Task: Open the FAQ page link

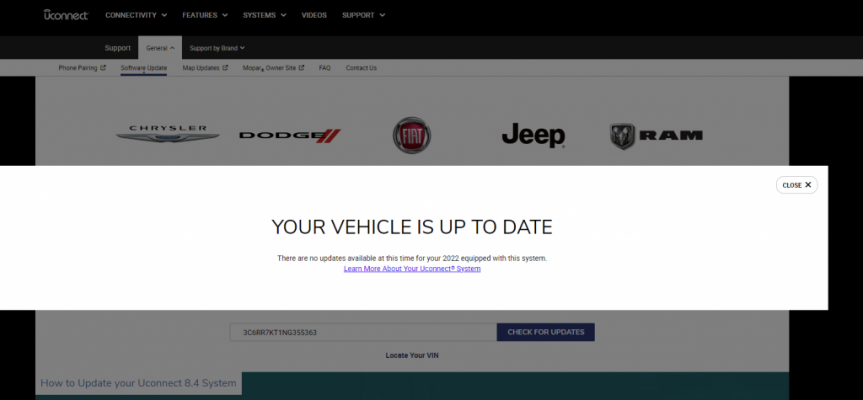Action: [325, 68]
